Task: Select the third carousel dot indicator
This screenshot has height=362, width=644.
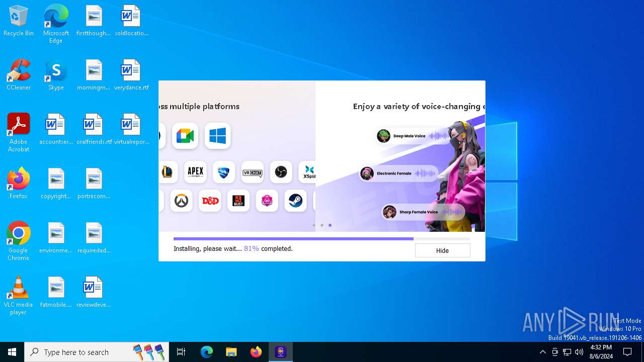Action: [x=330, y=225]
